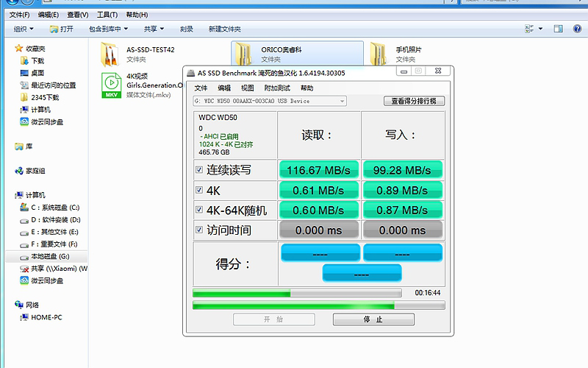Click the total score display box
The width and height of the screenshot is (588, 368).
point(362,273)
